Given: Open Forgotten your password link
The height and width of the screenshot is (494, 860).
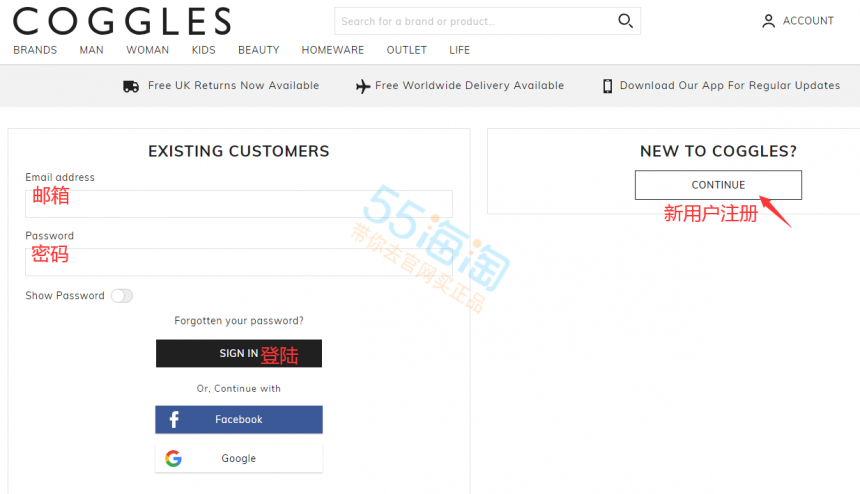Looking at the screenshot, I should point(239,321).
